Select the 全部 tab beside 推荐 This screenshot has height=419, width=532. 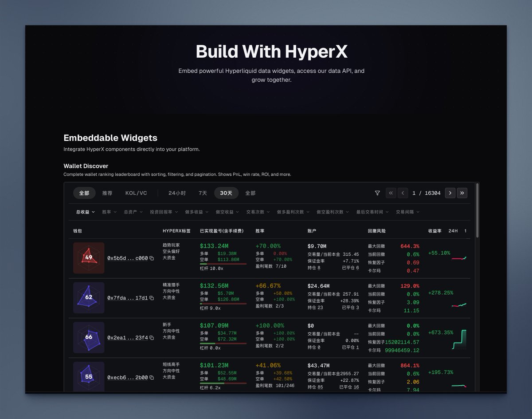(84, 193)
